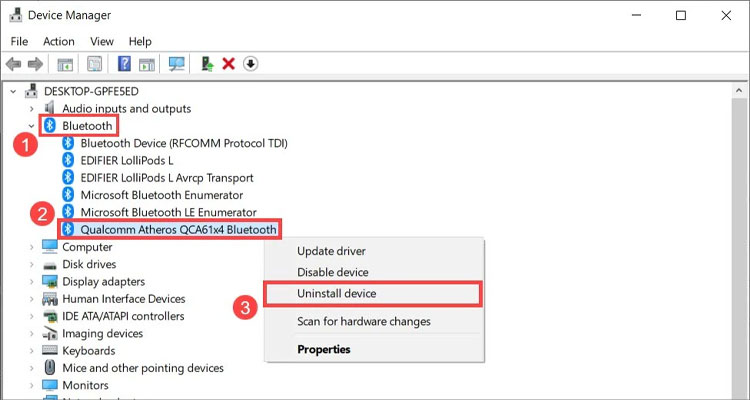The width and height of the screenshot is (750, 400).
Task: Expand the Keyboards category arrow
Action: [31, 351]
